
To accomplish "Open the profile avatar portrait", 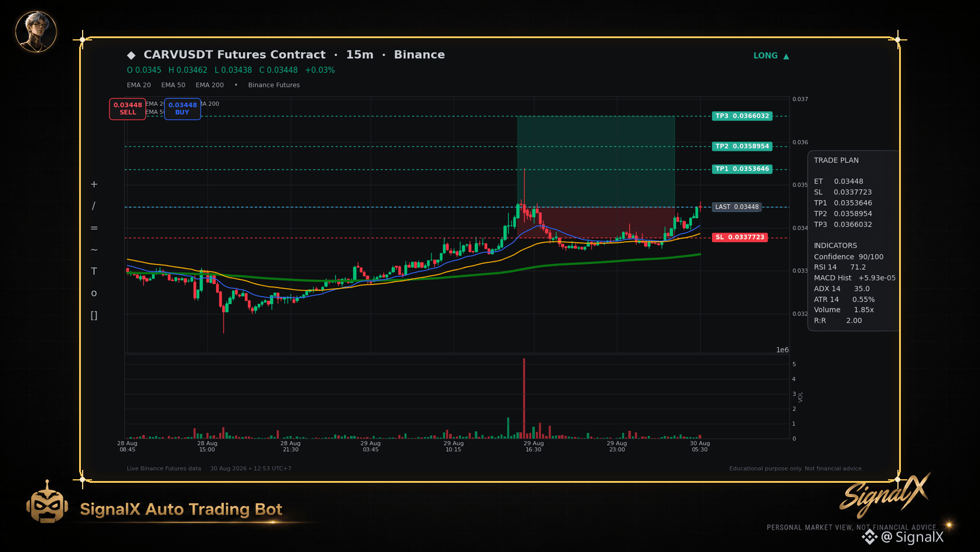I will [x=36, y=31].
